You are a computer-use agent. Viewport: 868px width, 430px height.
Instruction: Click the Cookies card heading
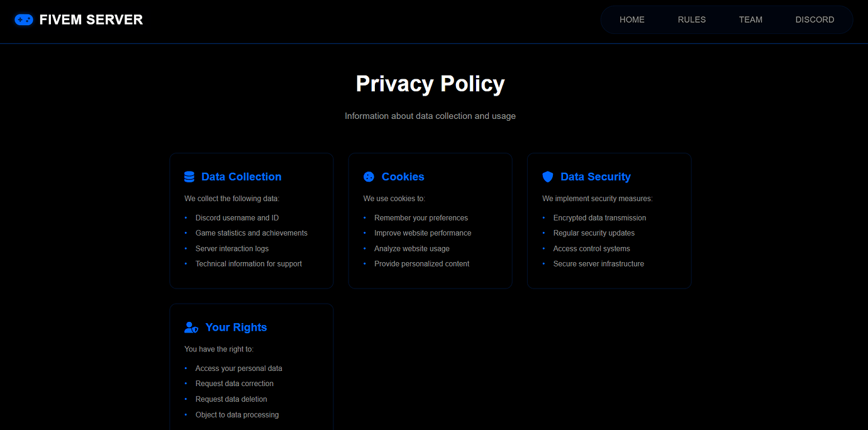point(403,177)
